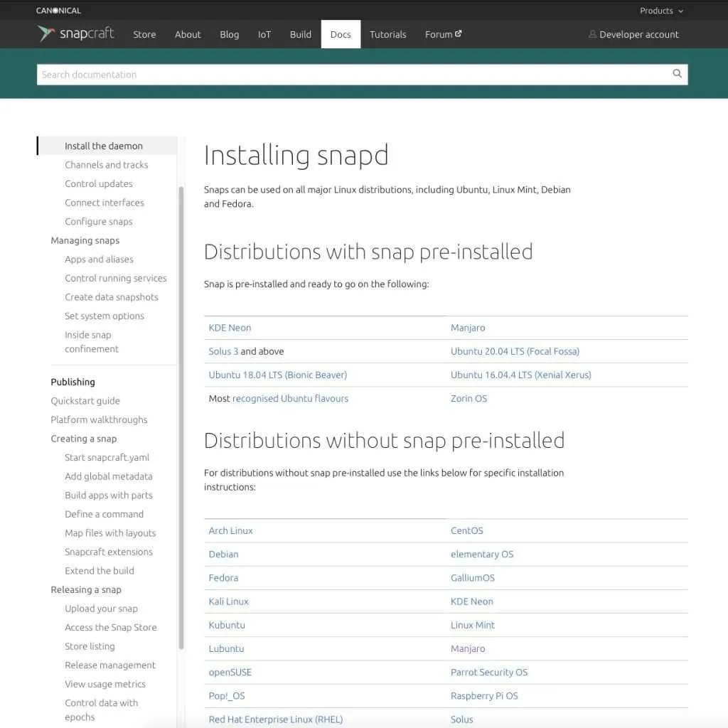The width and height of the screenshot is (728, 728).
Task: Open Control running services page
Action: coord(116,278)
